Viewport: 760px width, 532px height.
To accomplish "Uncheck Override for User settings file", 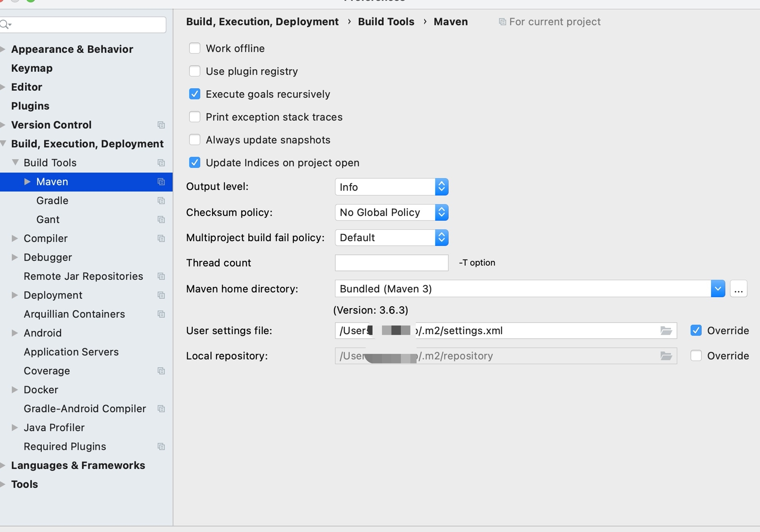I will tap(696, 331).
